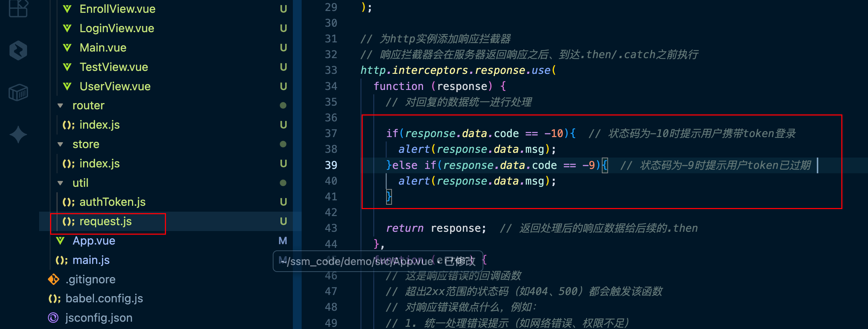The height and width of the screenshot is (329, 868).
Task: Open LoginView.vue in the explorer
Action: click(x=117, y=29)
